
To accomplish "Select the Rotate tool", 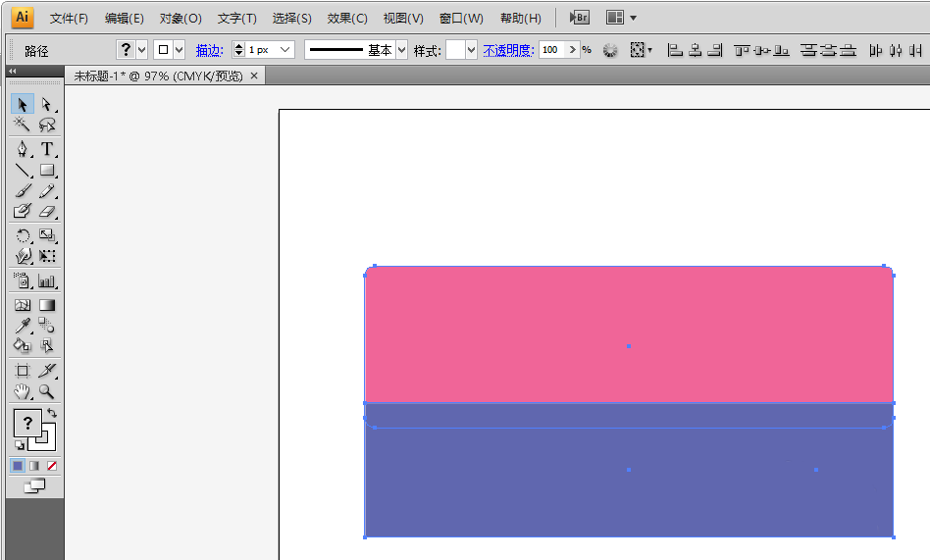I will pyautogui.click(x=23, y=235).
